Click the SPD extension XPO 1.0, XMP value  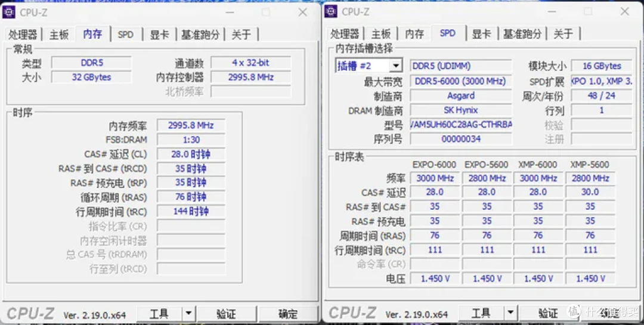tap(602, 81)
